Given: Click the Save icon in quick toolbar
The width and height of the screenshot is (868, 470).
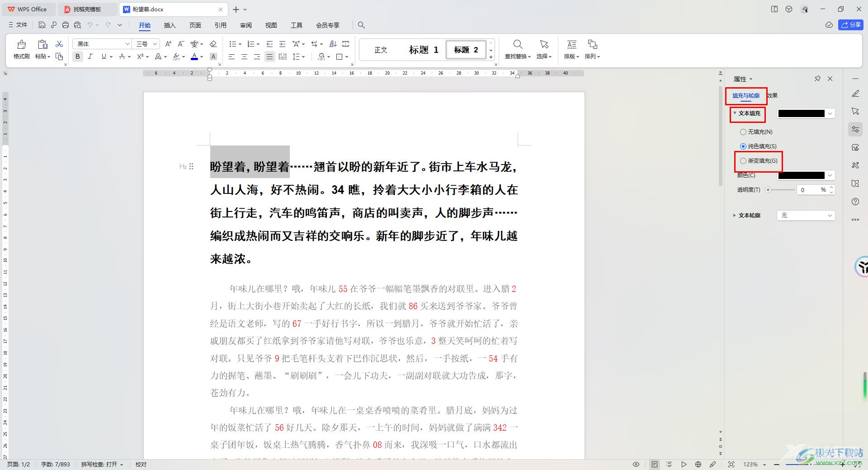Looking at the screenshot, I should [42, 25].
